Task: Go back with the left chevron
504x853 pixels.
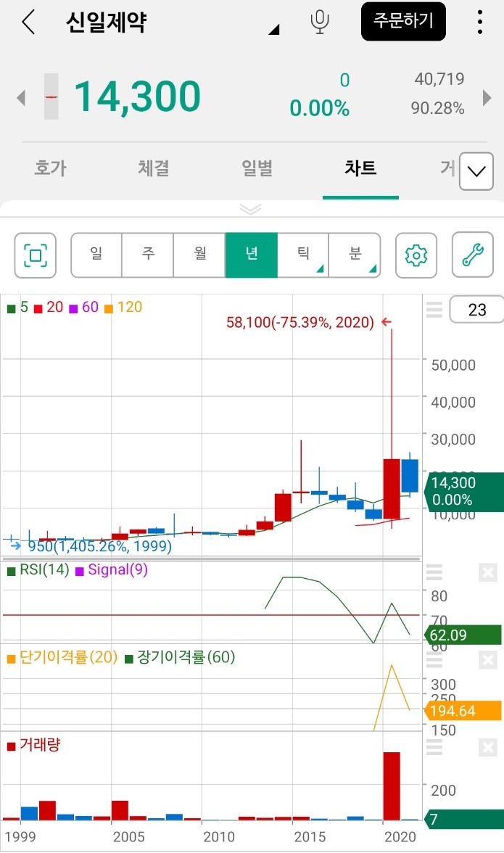Action: click(28, 22)
